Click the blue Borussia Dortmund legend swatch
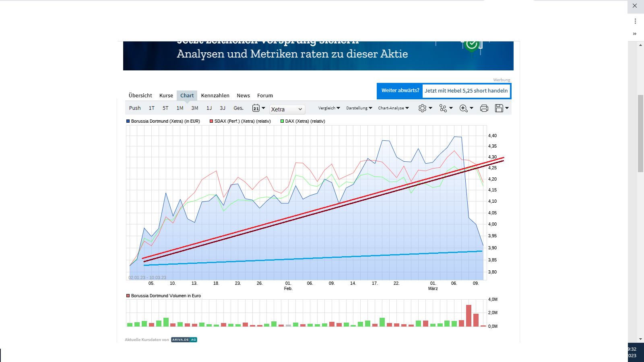The height and width of the screenshot is (362, 644). [128, 121]
